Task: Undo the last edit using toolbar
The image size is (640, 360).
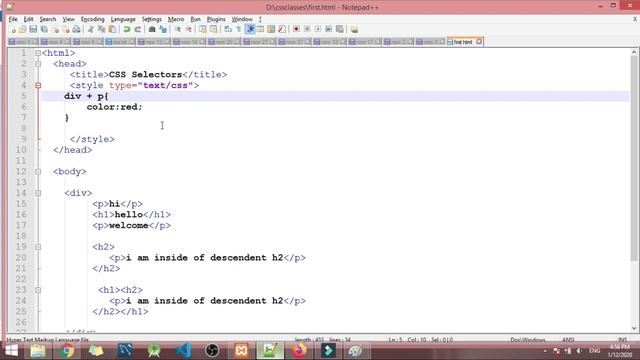Action: point(127,29)
